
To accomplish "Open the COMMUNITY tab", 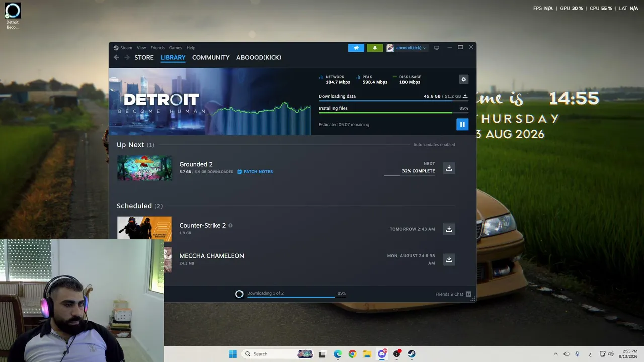I will click(x=211, y=57).
